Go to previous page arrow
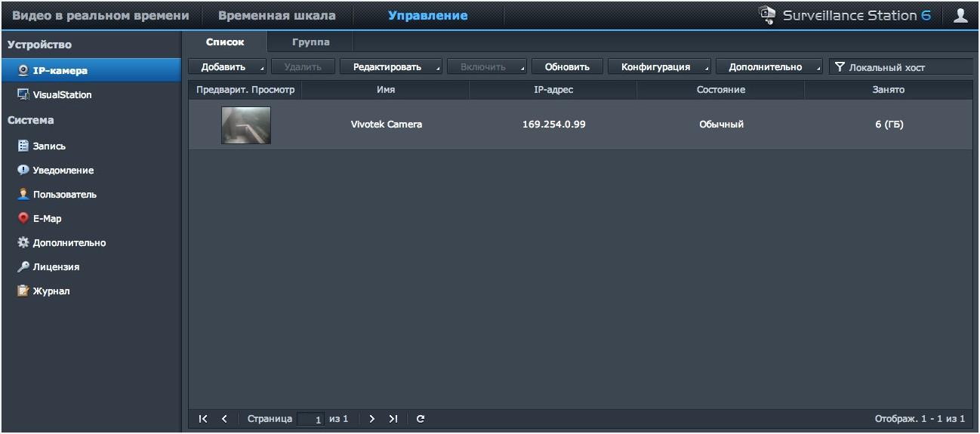 [224, 419]
